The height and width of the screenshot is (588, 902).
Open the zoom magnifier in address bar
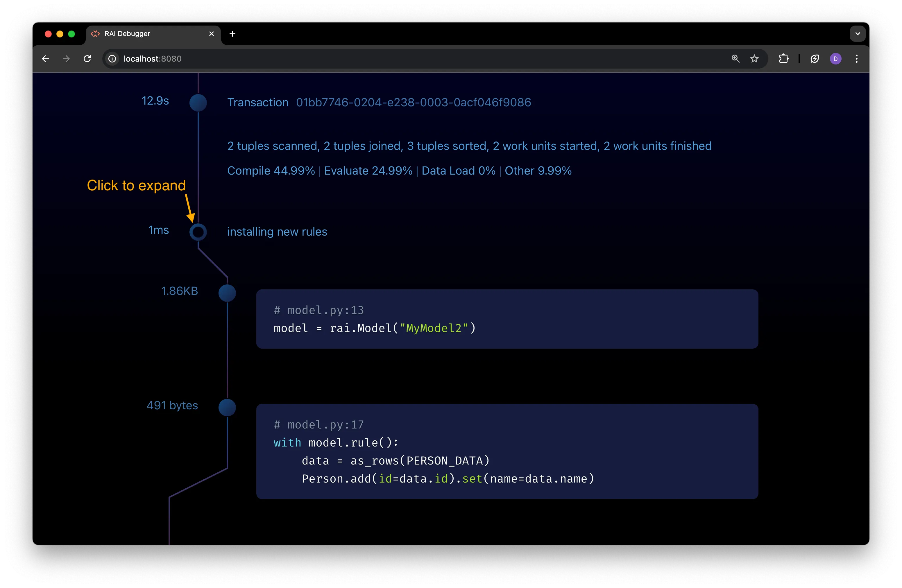point(735,59)
